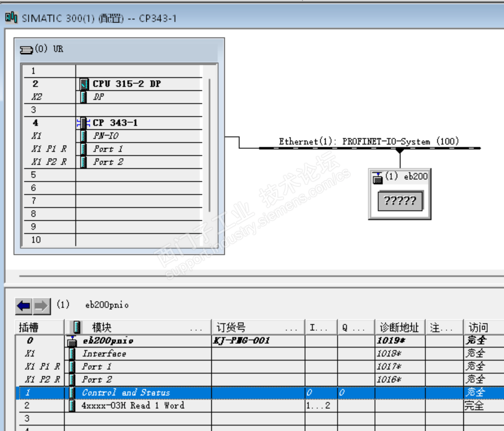Select rack slot 3 row

pos(113,110)
